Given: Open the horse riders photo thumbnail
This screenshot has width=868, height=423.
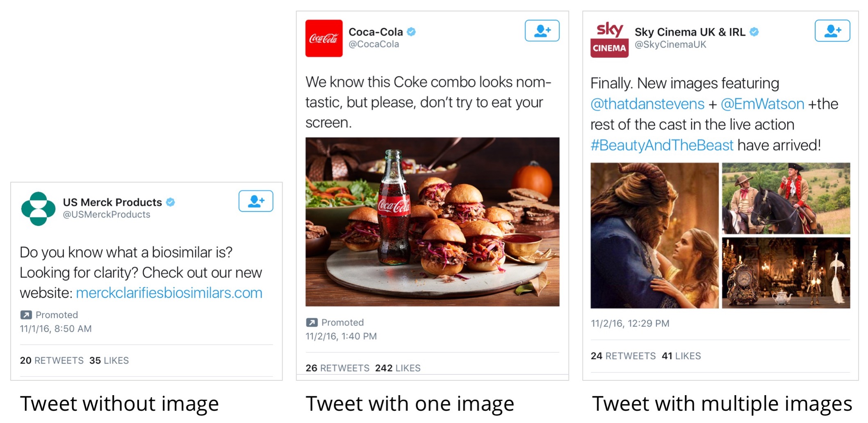Looking at the screenshot, I should pos(786,198).
